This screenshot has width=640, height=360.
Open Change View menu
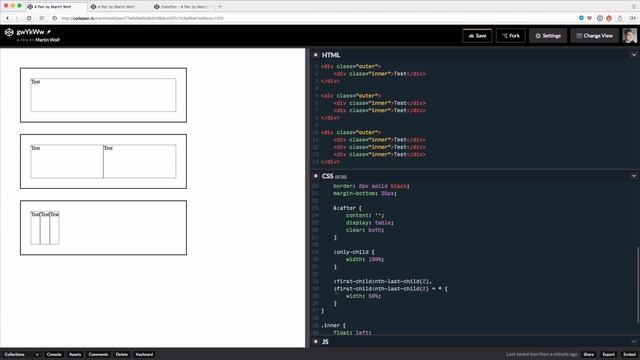[594, 36]
